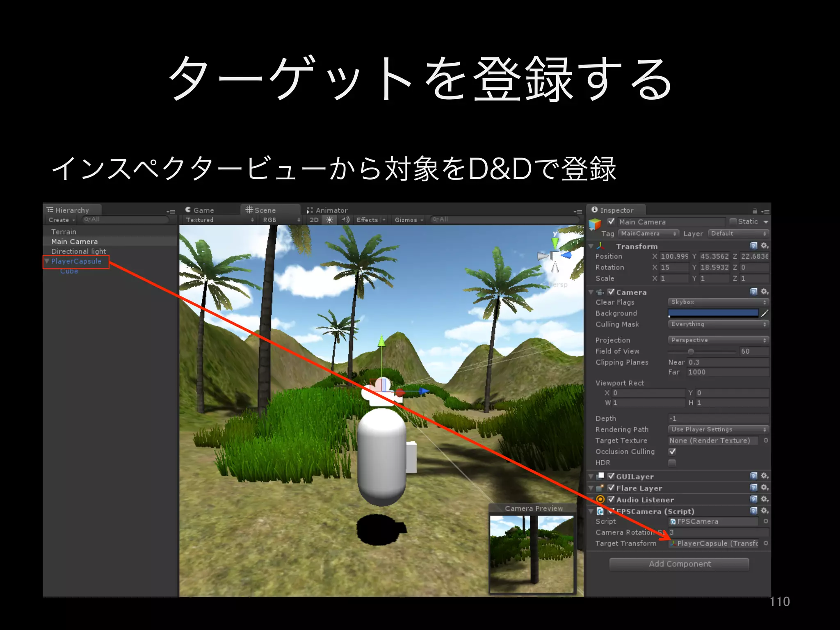Open Camera component gear menu

(765, 292)
